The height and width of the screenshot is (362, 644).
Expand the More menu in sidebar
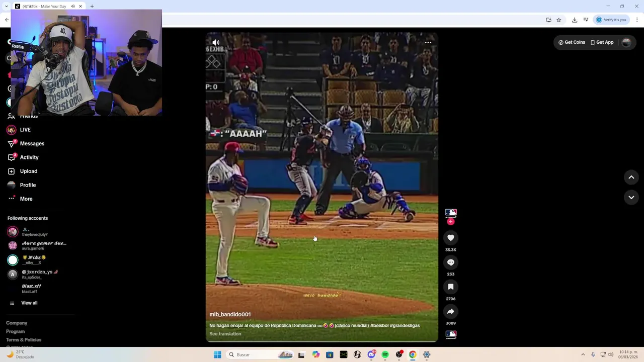coord(26,199)
